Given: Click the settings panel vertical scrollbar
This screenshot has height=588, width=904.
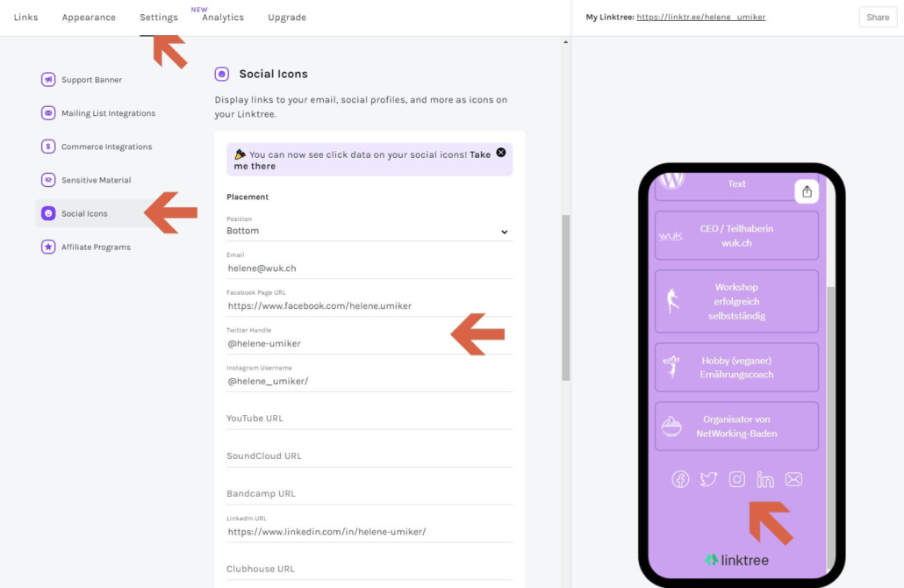Looking at the screenshot, I should (x=566, y=297).
